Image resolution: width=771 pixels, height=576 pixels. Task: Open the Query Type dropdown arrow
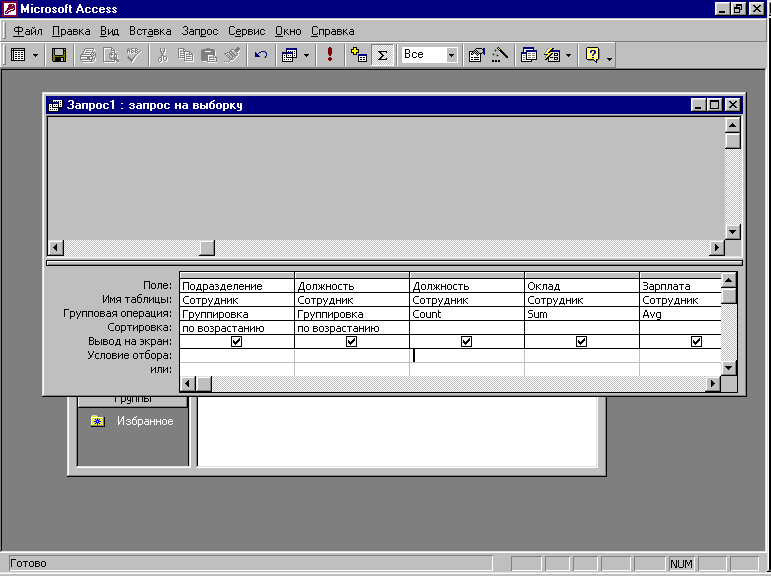[x=306, y=55]
